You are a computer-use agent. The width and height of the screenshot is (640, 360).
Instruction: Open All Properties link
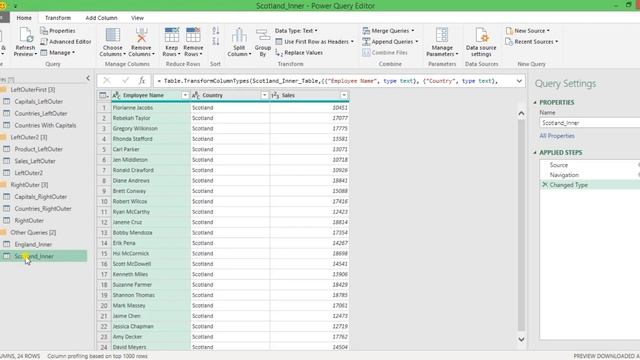557,136
